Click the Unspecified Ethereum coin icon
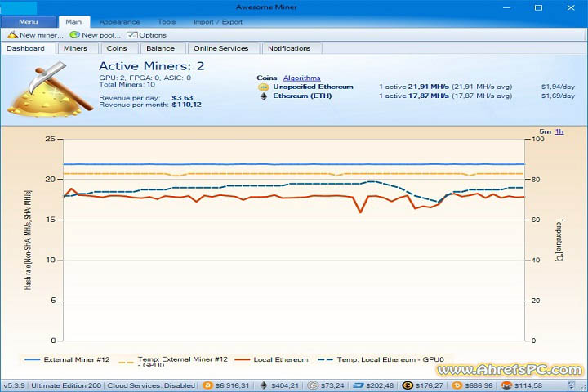 point(264,87)
